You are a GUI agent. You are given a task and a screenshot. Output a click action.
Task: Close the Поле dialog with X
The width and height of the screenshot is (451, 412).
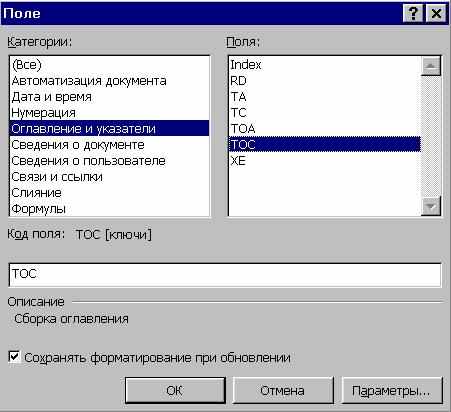436,14
